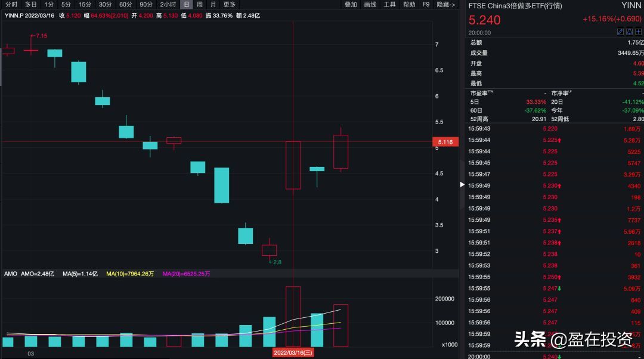Viewport: 644px width, 359px height.
Task: Click the price alert bell icon
Action: pyautogui.click(x=629, y=32)
